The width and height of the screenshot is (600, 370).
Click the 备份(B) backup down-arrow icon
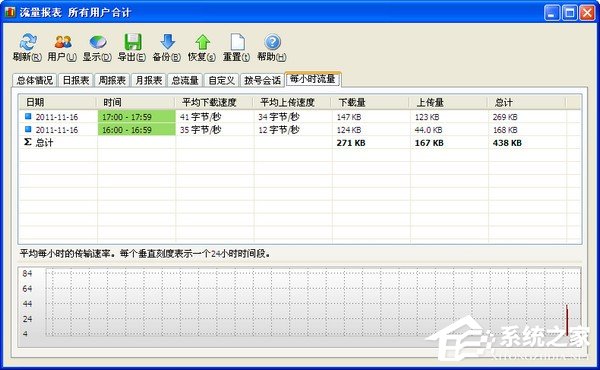pyautogui.click(x=167, y=42)
